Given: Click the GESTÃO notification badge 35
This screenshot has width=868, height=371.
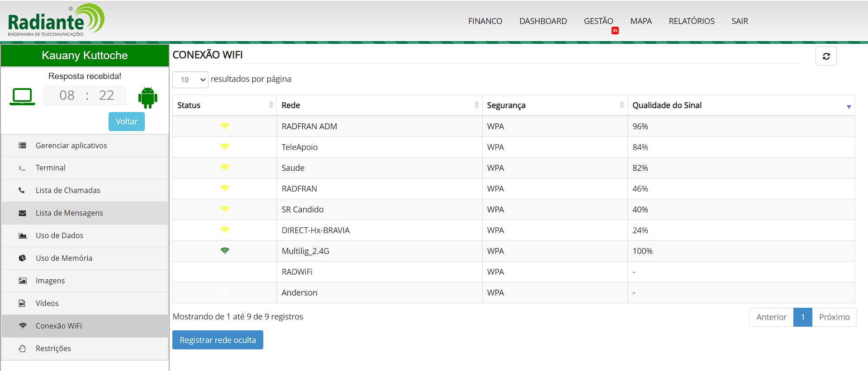Looking at the screenshot, I should [615, 31].
